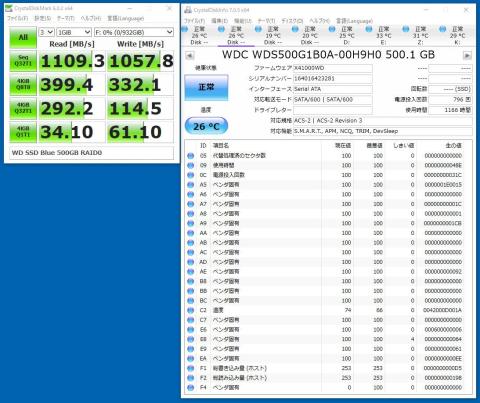Click the status icon of row A9
The image size is (480, 403).
tap(191, 223)
